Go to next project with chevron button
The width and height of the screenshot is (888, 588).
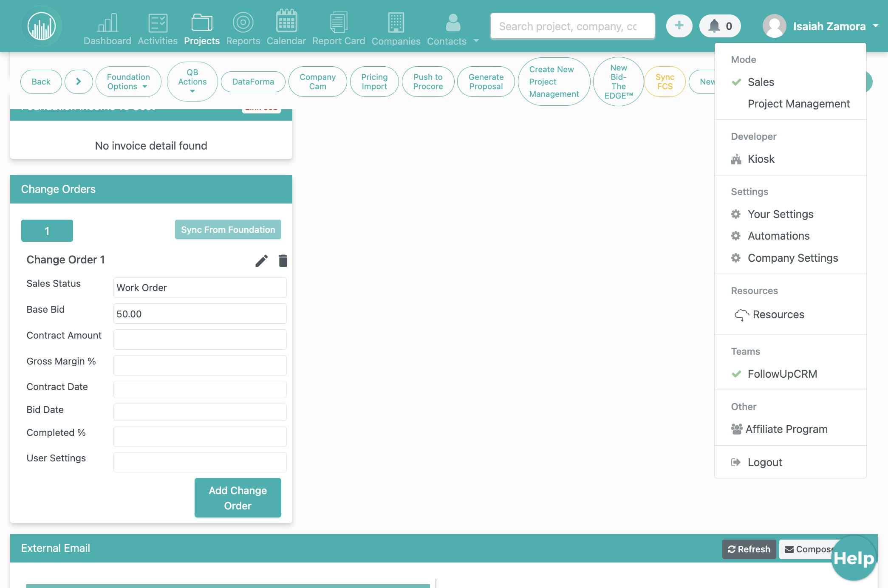(x=79, y=82)
